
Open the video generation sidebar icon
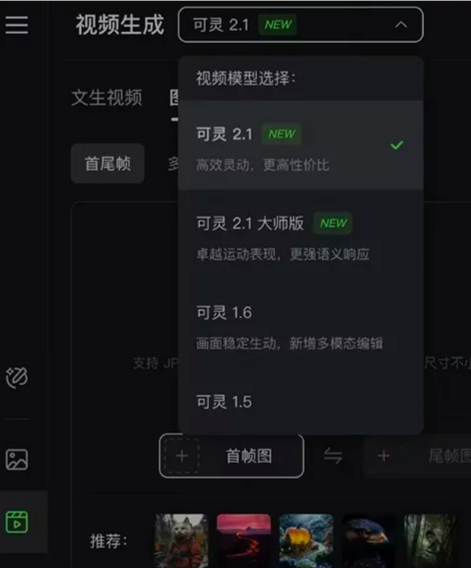(17, 522)
